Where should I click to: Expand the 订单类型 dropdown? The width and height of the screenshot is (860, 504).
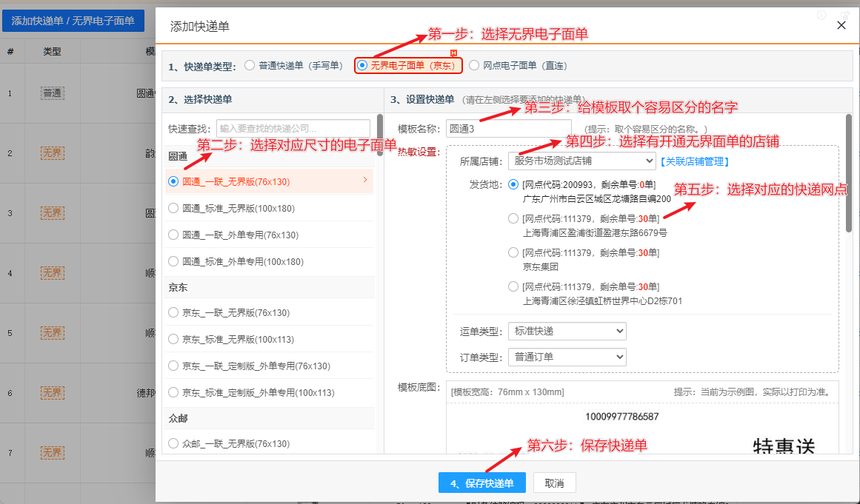(567, 357)
